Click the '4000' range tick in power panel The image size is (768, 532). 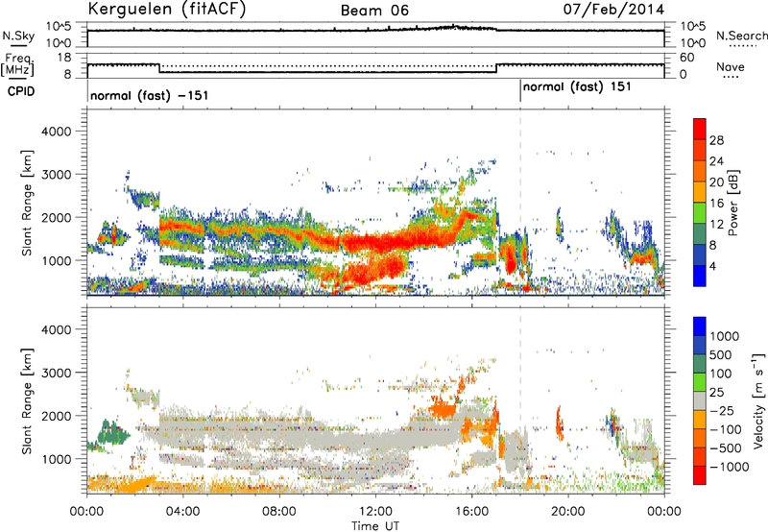pos(57,132)
